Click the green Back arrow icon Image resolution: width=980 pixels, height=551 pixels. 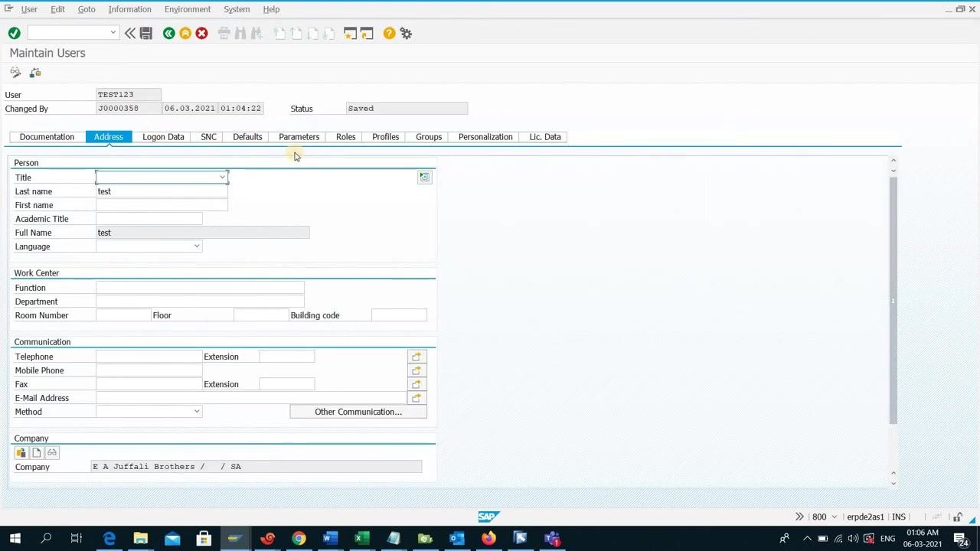coord(168,33)
